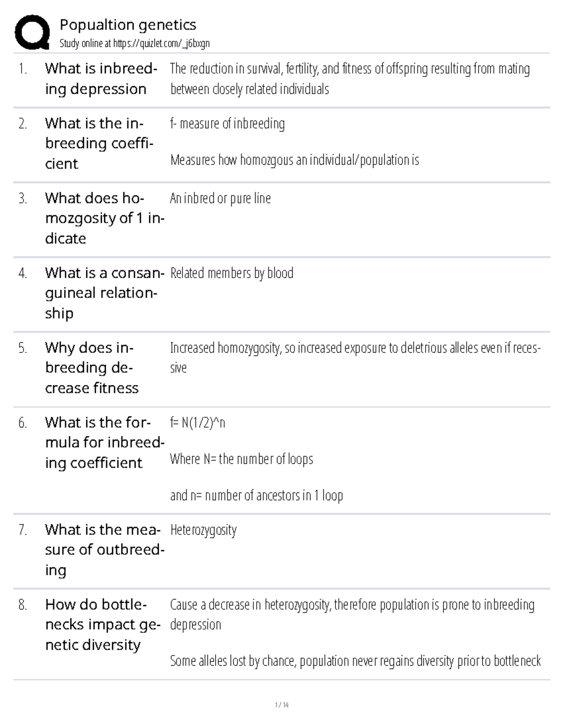Click 'f- measure of inbreeding' answer
Viewport: 563px width, 728px height.
(x=227, y=124)
